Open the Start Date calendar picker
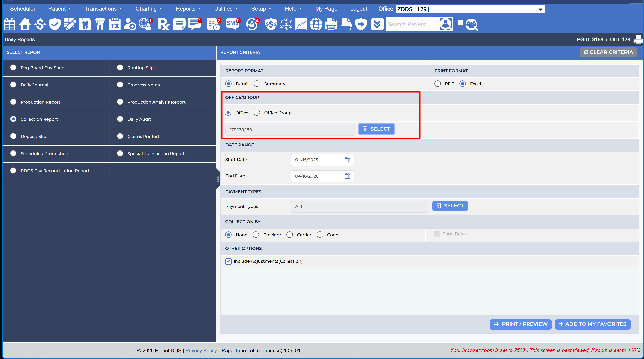The height and width of the screenshot is (359, 644). (x=347, y=160)
